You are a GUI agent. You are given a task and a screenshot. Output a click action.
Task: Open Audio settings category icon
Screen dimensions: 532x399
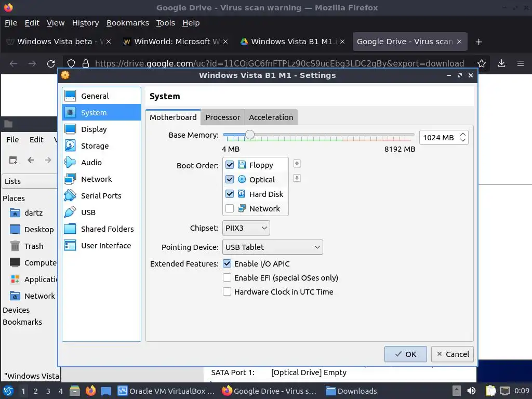[x=70, y=163]
